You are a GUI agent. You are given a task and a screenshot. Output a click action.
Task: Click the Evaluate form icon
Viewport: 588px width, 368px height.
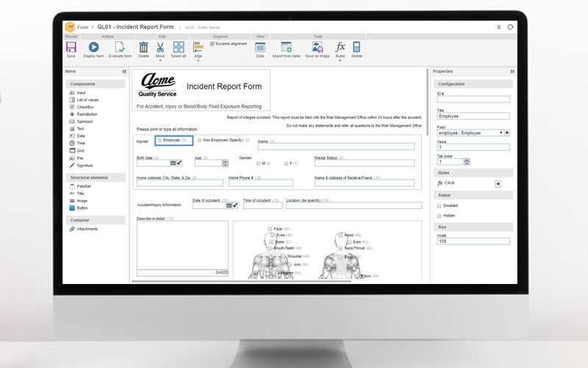tap(120, 47)
